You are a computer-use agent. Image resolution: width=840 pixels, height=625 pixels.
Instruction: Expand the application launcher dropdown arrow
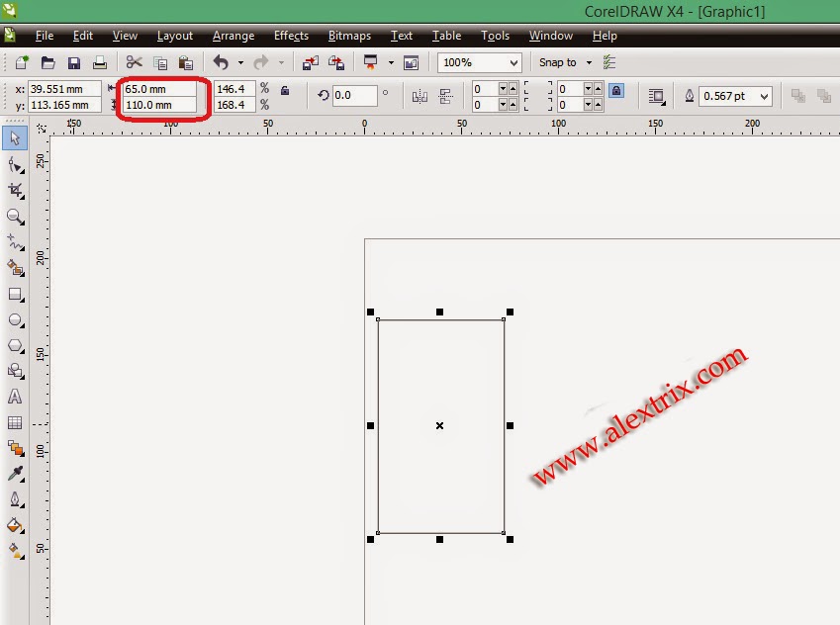pyautogui.click(x=391, y=62)
